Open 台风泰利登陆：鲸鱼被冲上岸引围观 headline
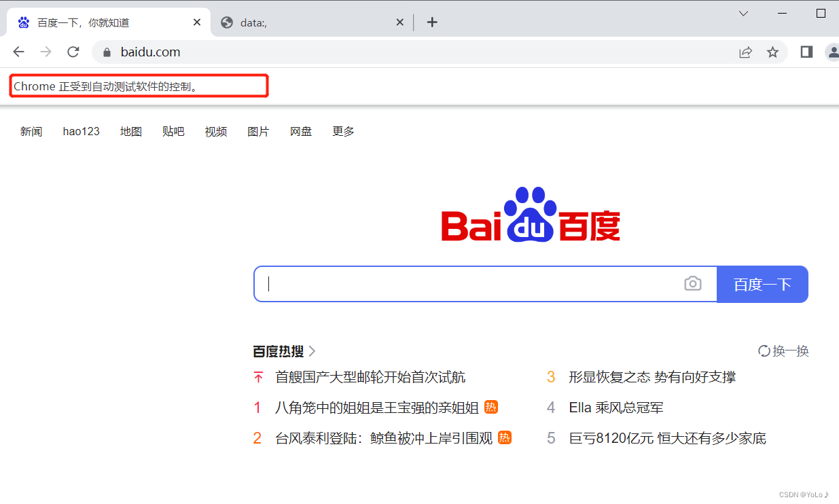The height and width of the screenshot is (504, 839). coord(384,438)
